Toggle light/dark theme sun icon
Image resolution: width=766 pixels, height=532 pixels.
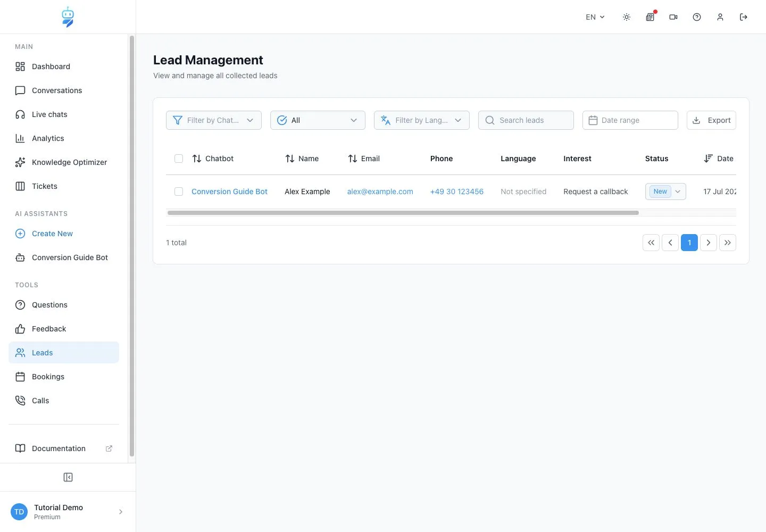click(627, 17)
